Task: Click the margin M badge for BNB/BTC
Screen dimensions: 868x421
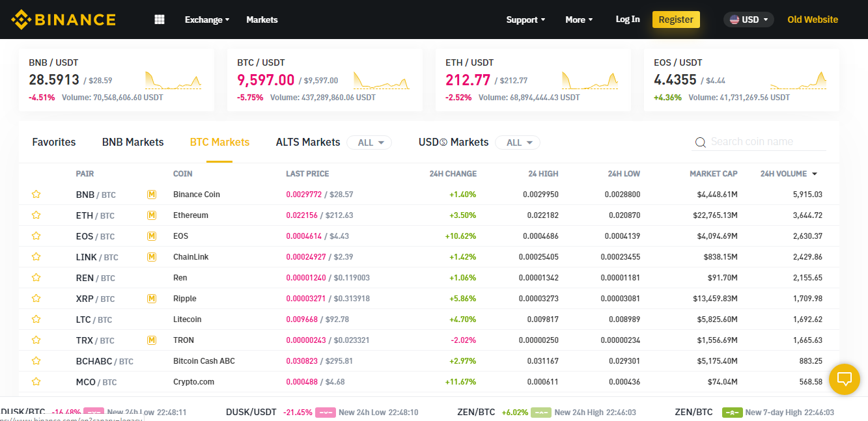Action: [152, 194]
